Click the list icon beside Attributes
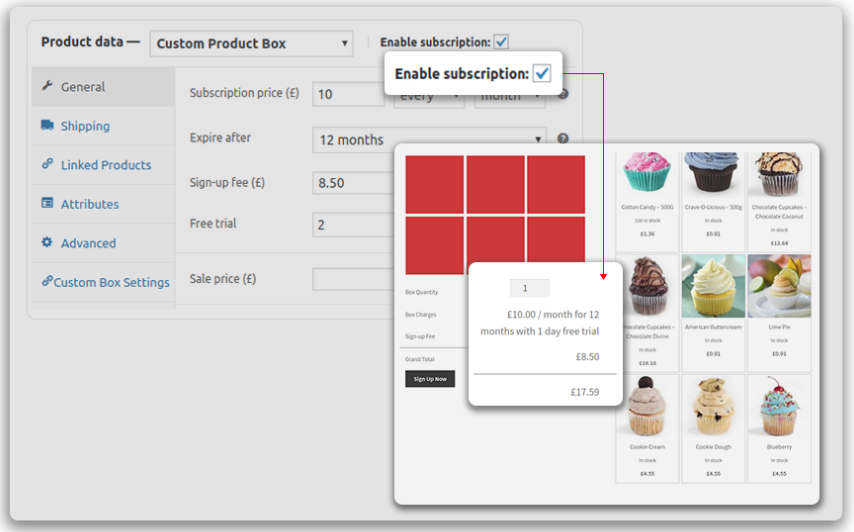Screen dimensions: 854x532 [47, 203]
